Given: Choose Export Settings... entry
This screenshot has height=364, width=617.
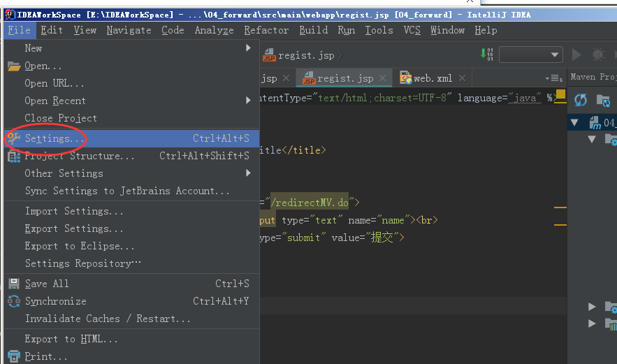Looking at the screenshot, I should (131, 228).
